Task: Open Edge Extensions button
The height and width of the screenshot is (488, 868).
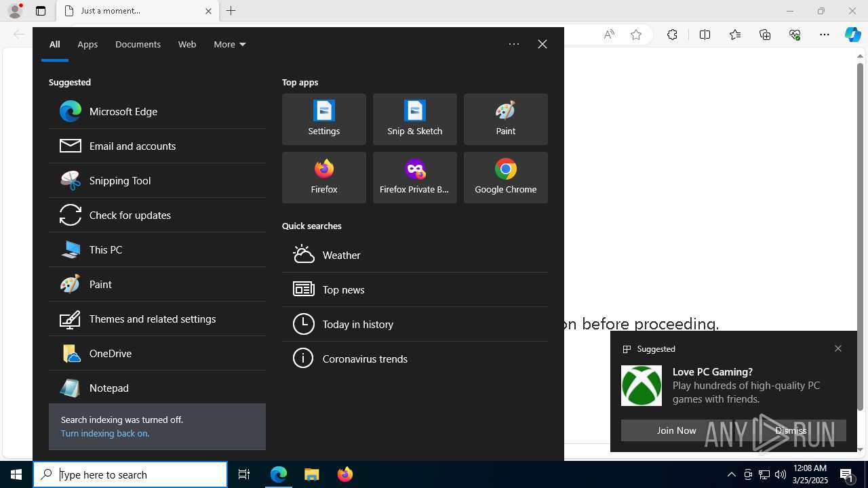Action: 672,35
